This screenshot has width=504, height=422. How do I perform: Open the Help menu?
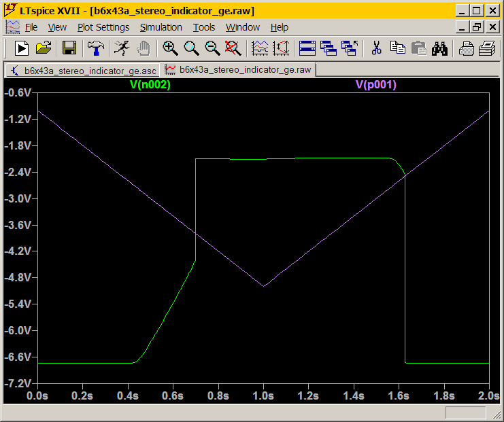coord(280,27)
